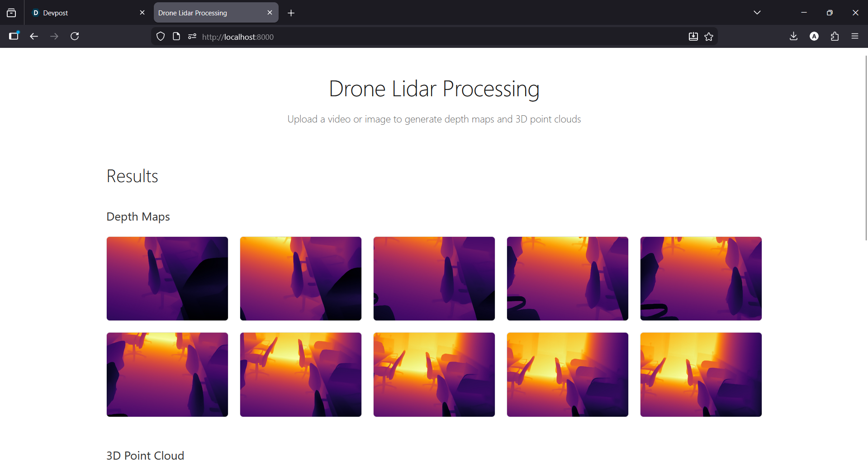Go forward to the next page
The image size is (868, 461).
click(54, 36)
